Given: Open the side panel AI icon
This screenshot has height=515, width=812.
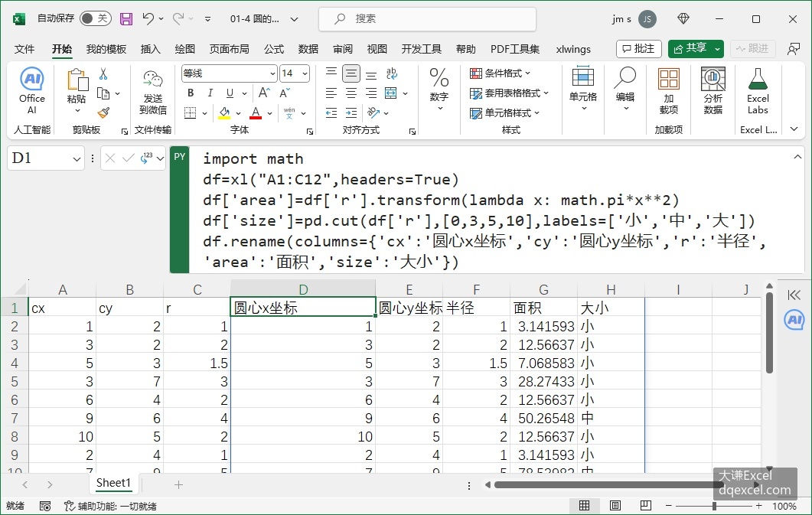Looking at the screenshot, I should tap(794, 320).
